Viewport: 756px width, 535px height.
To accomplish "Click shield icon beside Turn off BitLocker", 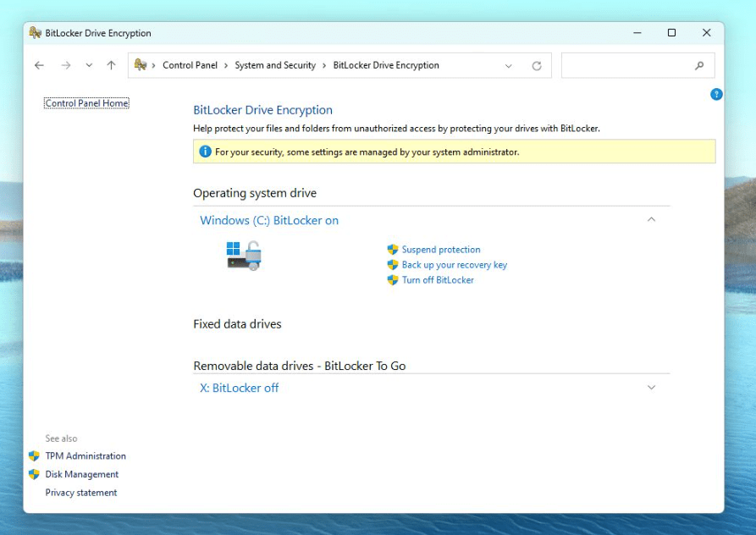I will 393,280.
